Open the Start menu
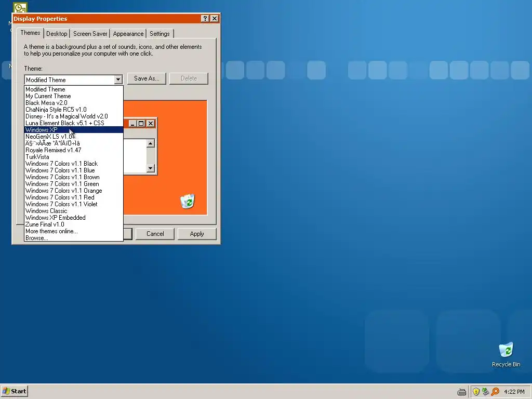This screenshot has width=532, height=399. tap(14, 391)
